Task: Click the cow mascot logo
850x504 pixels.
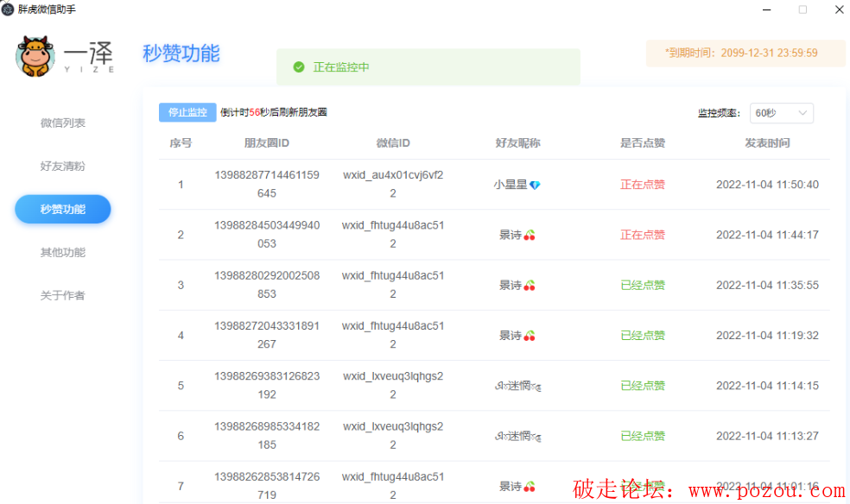Action: coord(35,56)
